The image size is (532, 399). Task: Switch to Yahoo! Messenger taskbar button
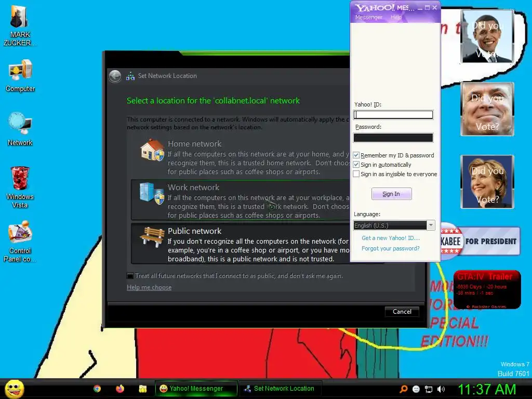pyautogui.click(x=196, y=389)
